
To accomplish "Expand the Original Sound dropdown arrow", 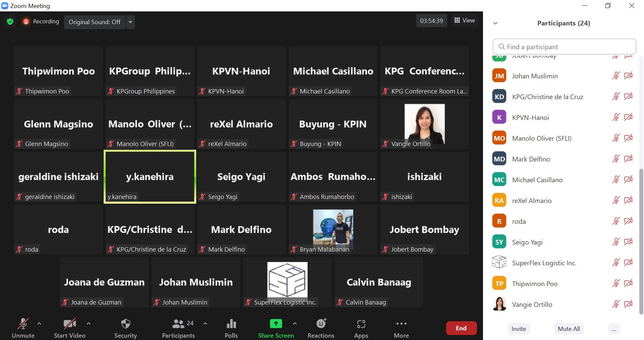I will (x=130, y=22).
